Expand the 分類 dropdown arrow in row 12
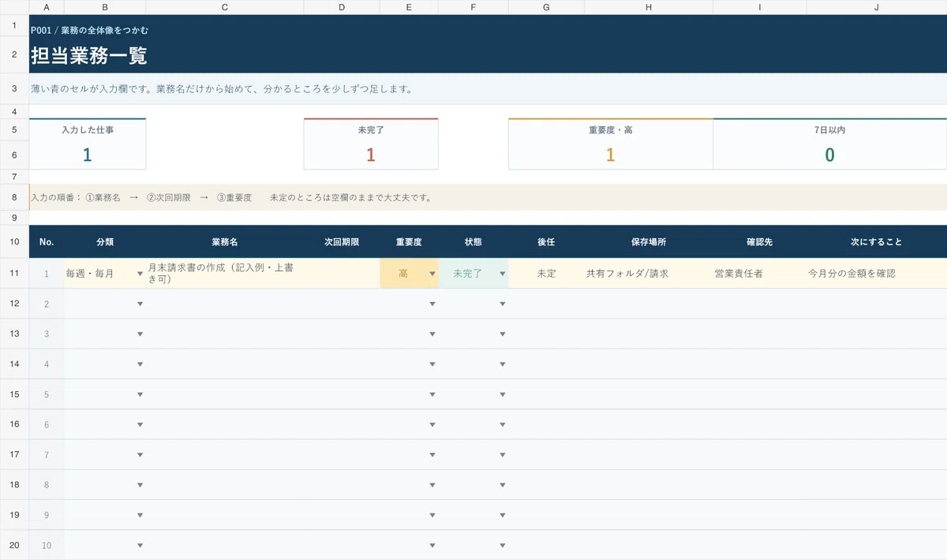This screenshot has width=947, height=560. click(140, 304)
